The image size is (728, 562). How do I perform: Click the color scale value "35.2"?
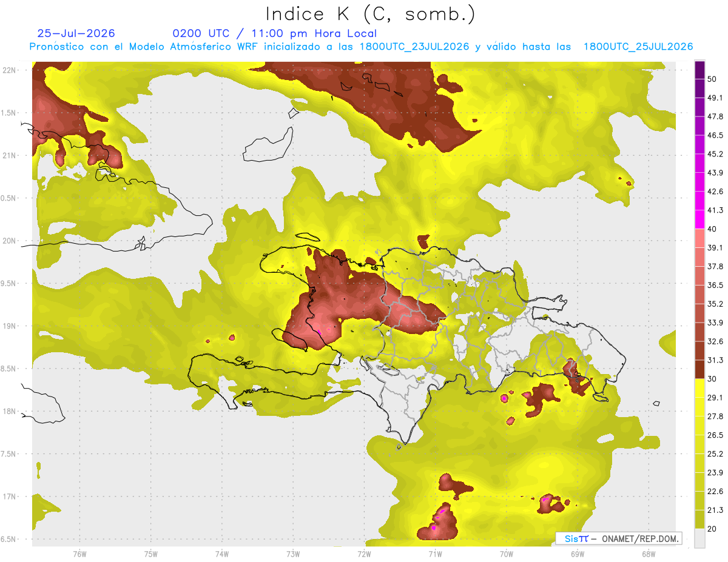tap(715, 304)
